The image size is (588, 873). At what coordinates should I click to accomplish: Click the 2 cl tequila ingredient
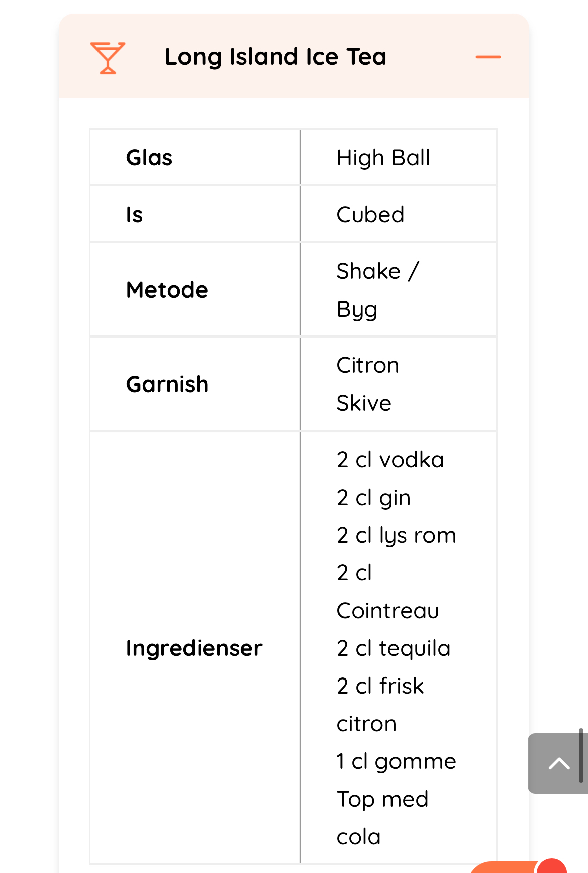[x=393, y=648]
